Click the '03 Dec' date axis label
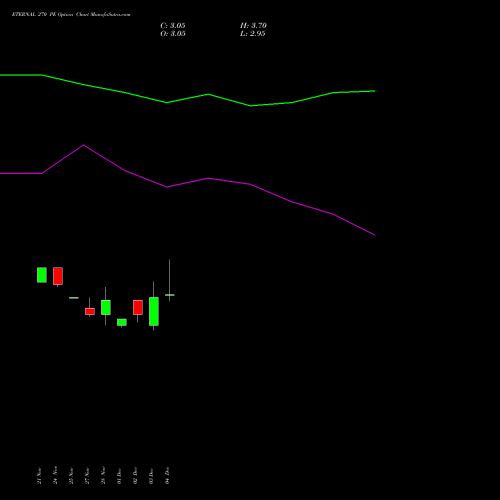The width and height of the screenshot is (500, 500). pos(151,476)
